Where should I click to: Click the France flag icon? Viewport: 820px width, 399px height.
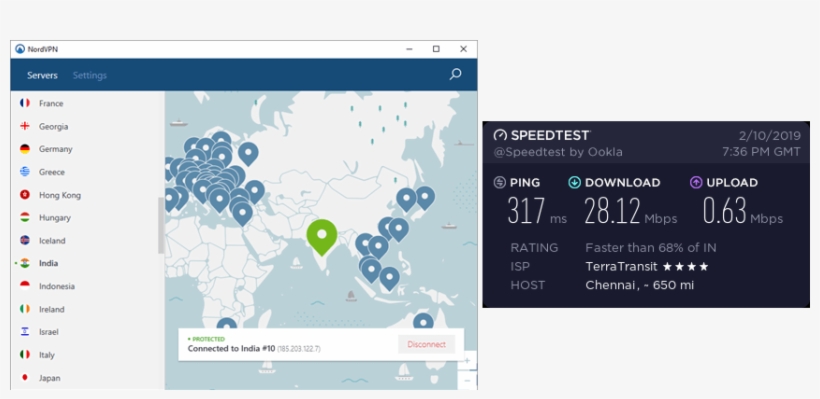[25, 103]
